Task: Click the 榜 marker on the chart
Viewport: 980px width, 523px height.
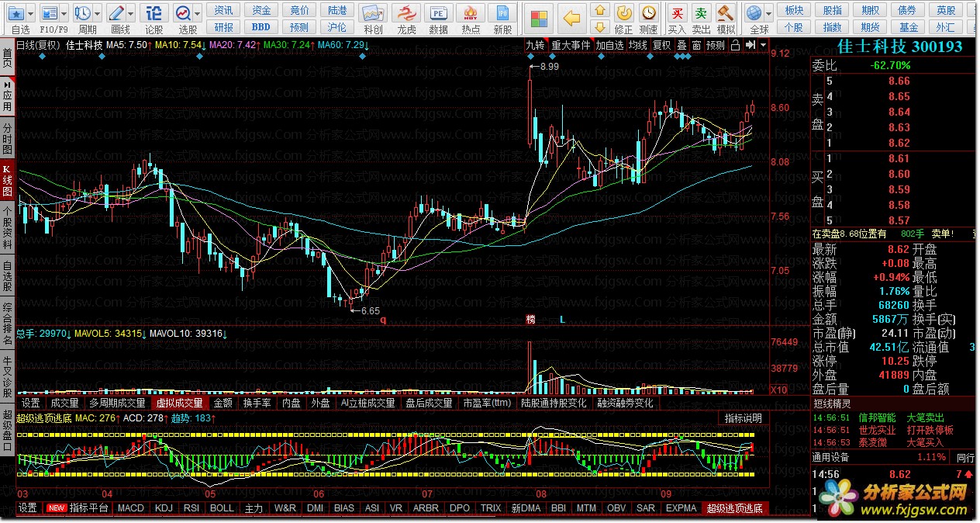Action: 531,320
